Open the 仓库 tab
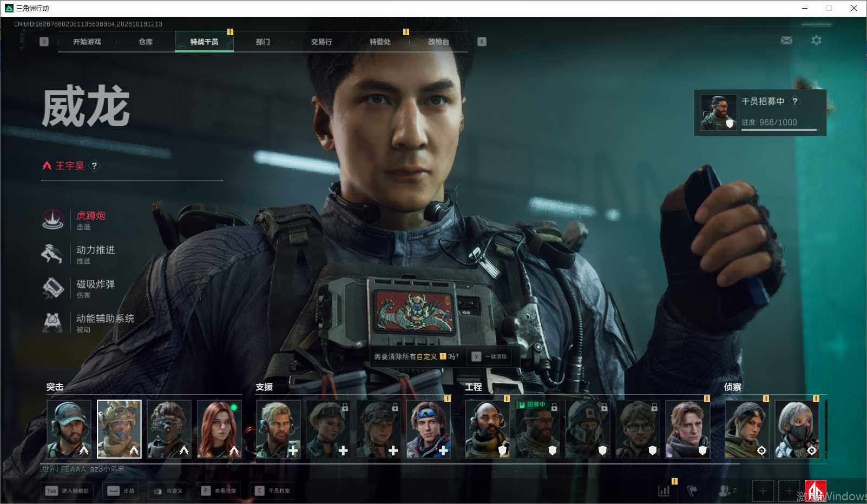Viewport: 867px width, 504px height. [146, 42]
